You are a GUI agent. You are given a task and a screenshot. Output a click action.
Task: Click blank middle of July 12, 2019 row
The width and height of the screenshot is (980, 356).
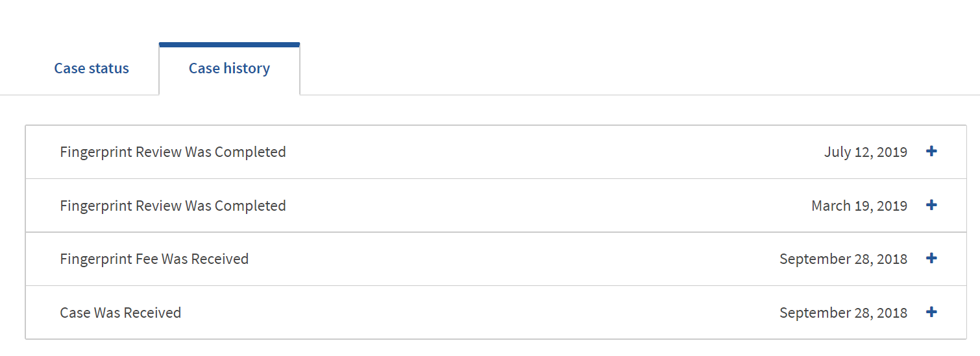(519, 152)
